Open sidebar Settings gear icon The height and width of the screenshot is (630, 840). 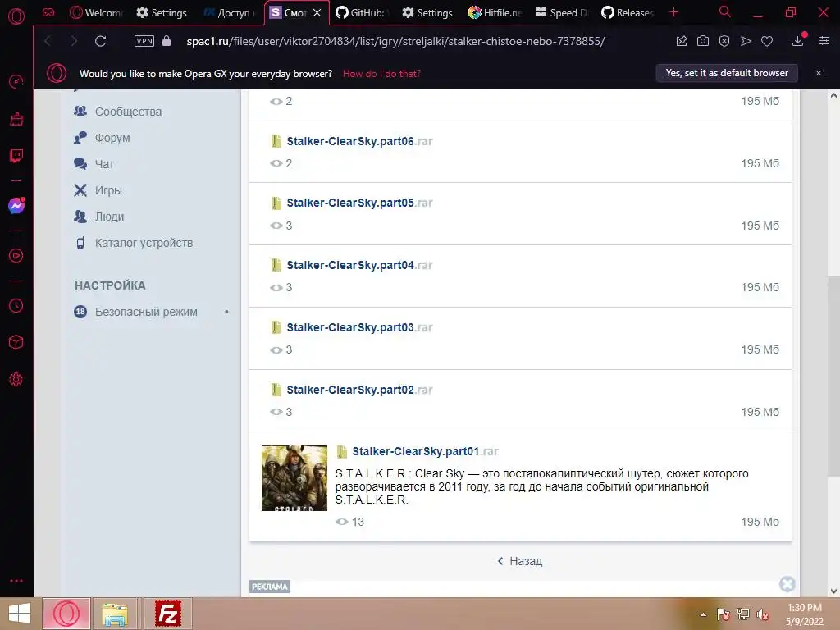pos(16,379)
